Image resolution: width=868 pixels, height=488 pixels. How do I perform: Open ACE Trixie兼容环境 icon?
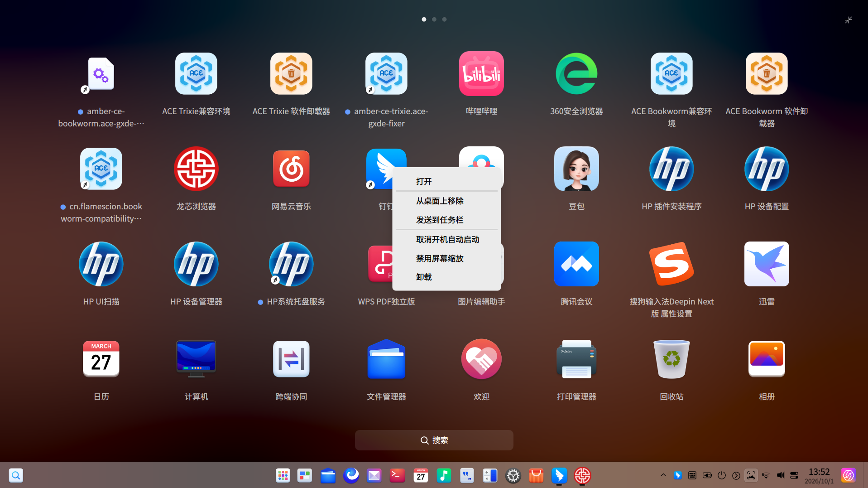tap(196, 74)
